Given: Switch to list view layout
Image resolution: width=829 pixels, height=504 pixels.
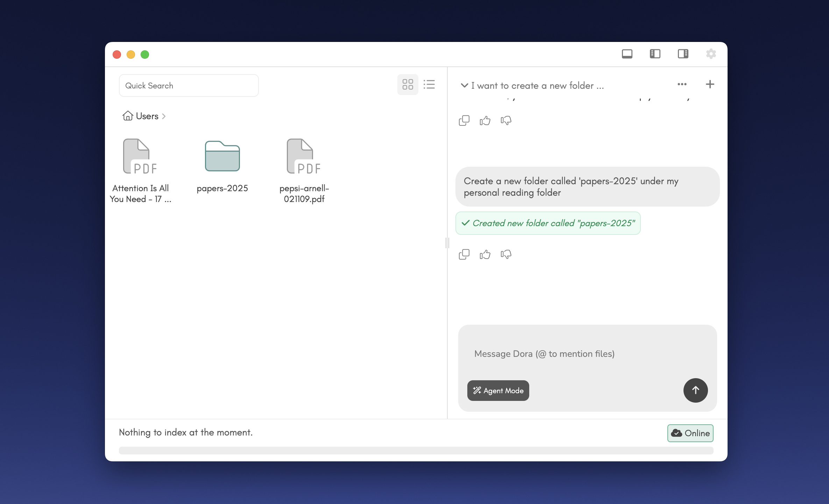Looking at the screenshot, I should (x=429, y=85).
